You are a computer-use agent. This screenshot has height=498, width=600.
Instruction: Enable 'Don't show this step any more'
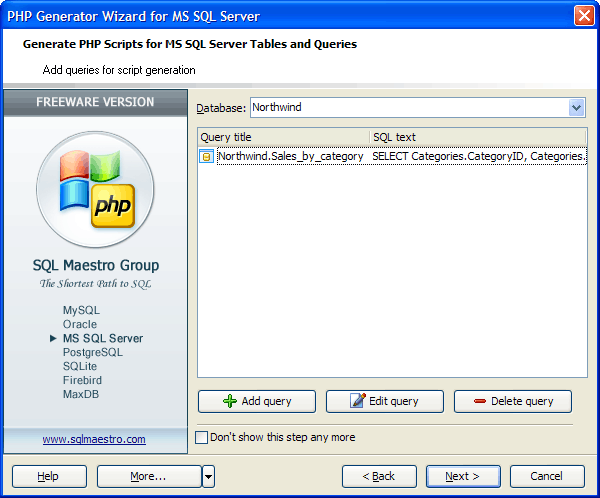pos(201,437)
